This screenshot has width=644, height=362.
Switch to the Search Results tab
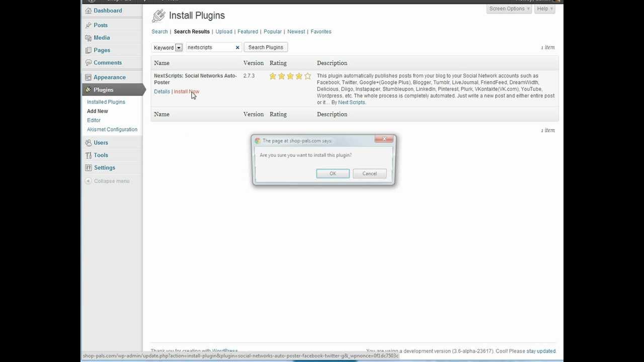(x=192, y=32)
